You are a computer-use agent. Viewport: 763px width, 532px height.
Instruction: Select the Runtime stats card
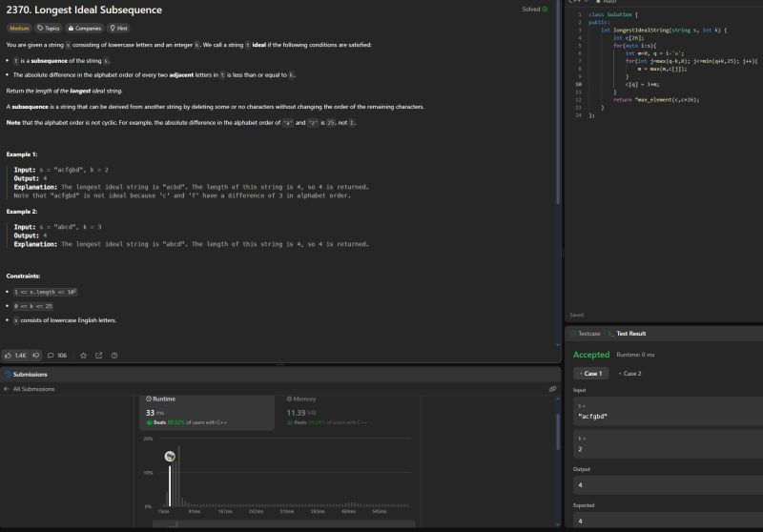click(207, 413)
